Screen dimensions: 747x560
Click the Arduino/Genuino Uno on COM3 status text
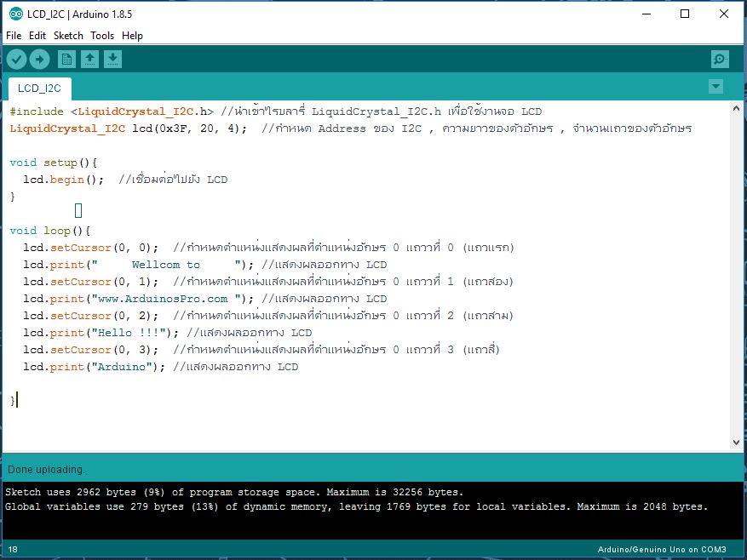coord(662,550)
